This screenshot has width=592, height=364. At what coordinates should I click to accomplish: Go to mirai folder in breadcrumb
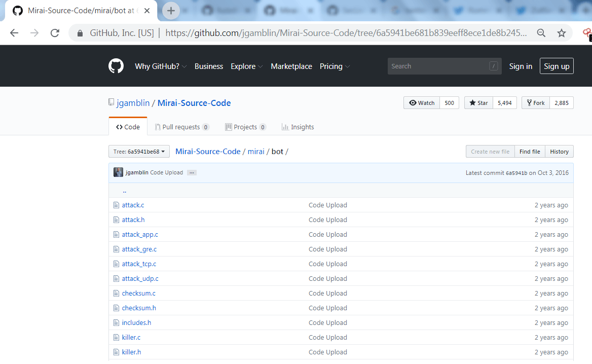coord(256,152)
